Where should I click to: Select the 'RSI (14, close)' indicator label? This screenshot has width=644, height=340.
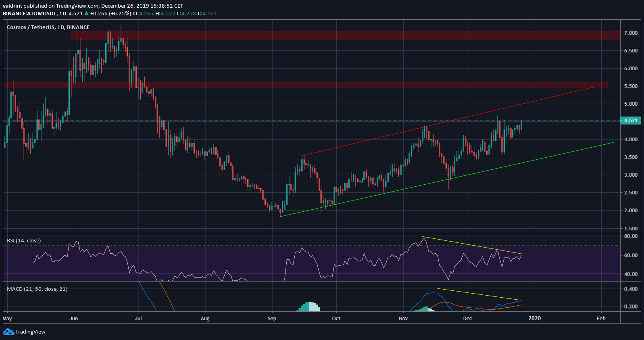tap(24, 241)
